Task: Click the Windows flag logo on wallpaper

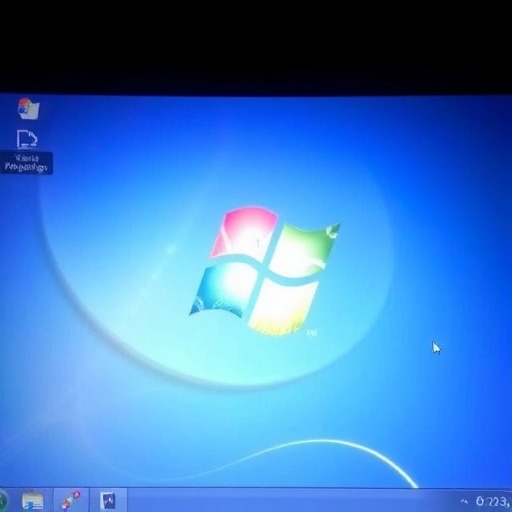Action: click(265, 270)
